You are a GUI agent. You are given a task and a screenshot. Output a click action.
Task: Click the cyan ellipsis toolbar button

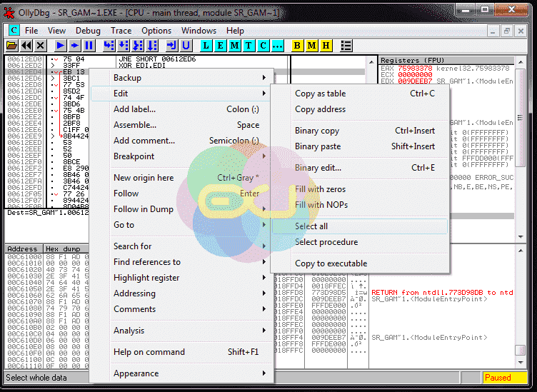point(278,45)
